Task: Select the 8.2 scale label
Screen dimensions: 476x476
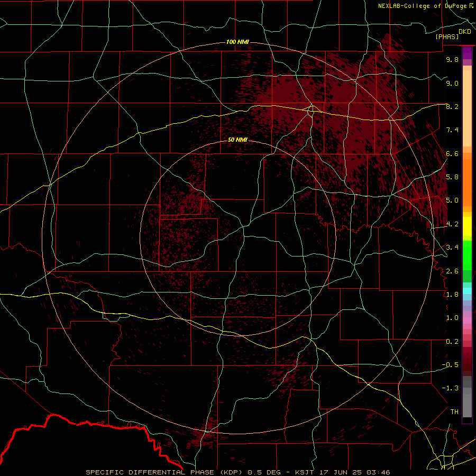Action: pos(452,106)
